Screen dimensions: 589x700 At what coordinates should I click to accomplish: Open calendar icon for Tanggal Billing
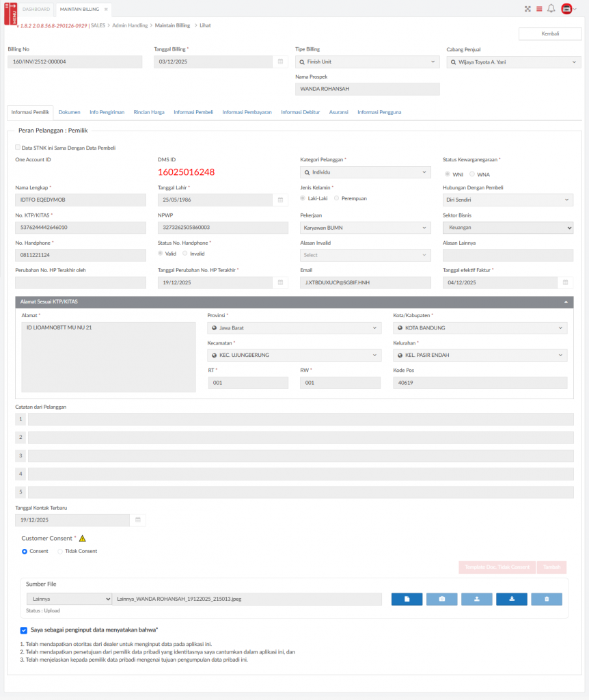[280, 62]
